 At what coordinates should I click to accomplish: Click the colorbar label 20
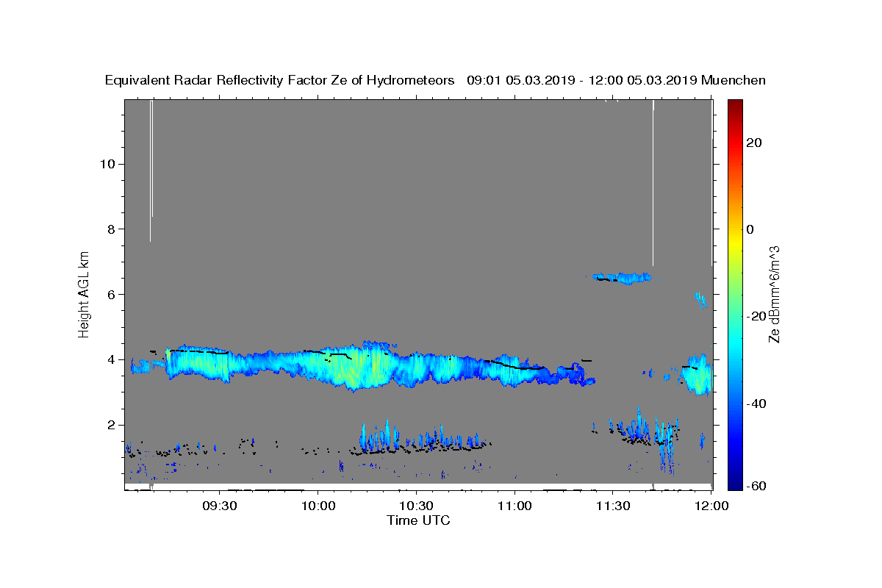[x=754, y=143]
